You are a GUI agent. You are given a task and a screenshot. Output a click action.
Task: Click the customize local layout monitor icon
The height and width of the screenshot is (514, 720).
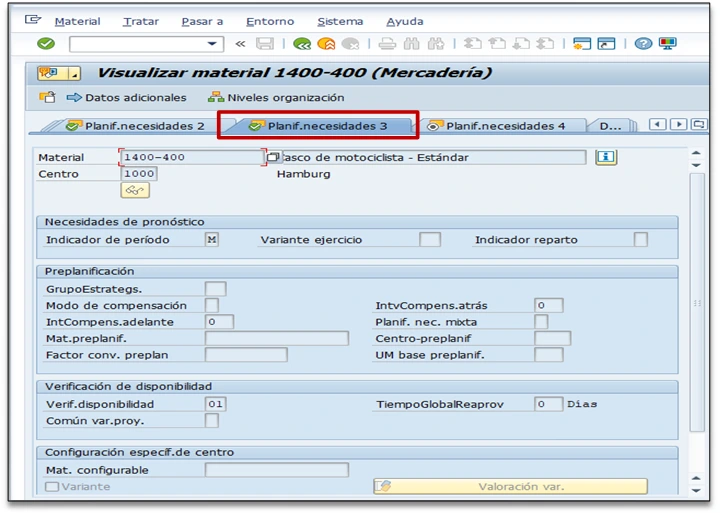click(667, 44)
